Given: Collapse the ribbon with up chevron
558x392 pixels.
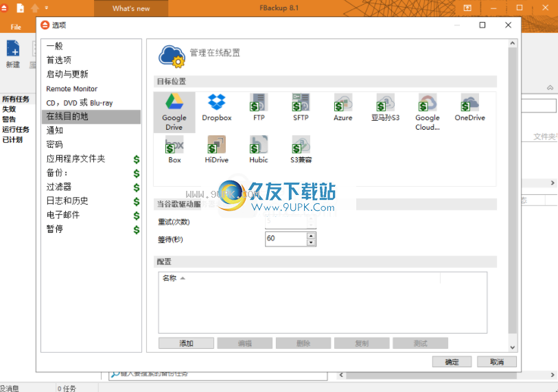Looking at the screenshot, I should tap(550, 88).
